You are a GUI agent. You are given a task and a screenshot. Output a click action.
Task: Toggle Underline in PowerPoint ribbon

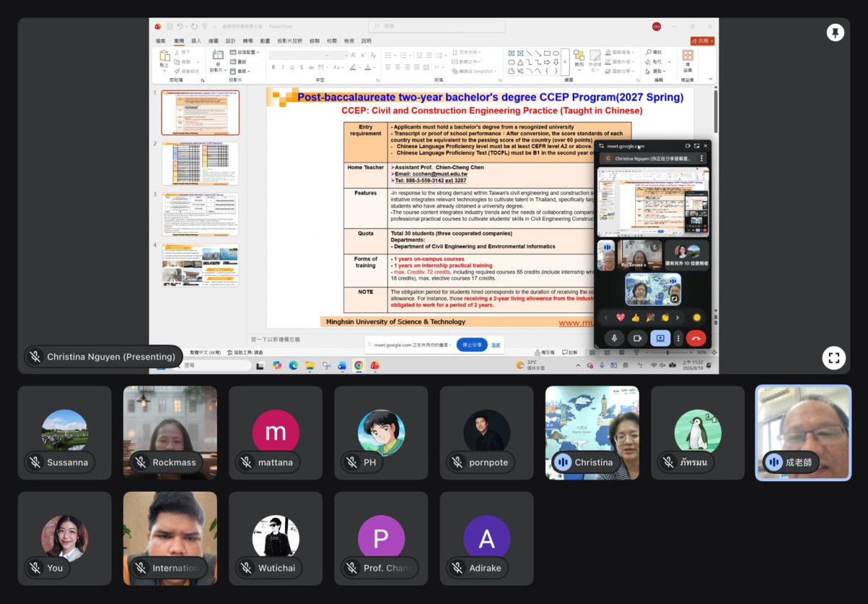click(x=293, y=67)
